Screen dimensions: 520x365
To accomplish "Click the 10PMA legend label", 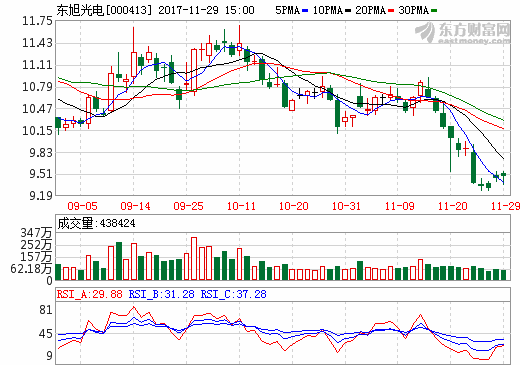I will click(x=328, y=10).
